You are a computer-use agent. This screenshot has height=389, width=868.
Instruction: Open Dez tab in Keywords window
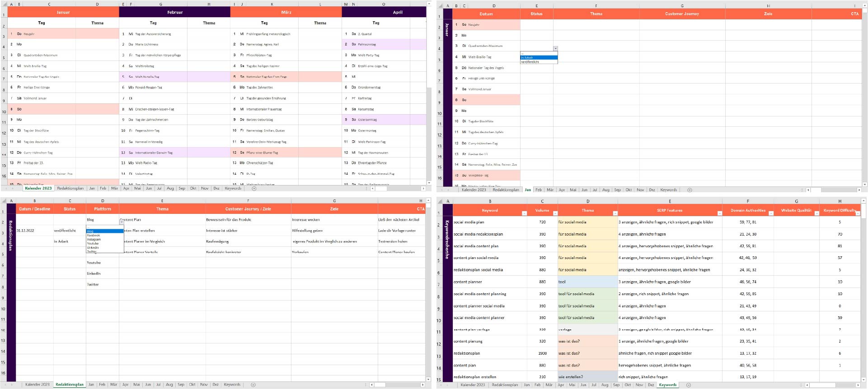(651, 385)
